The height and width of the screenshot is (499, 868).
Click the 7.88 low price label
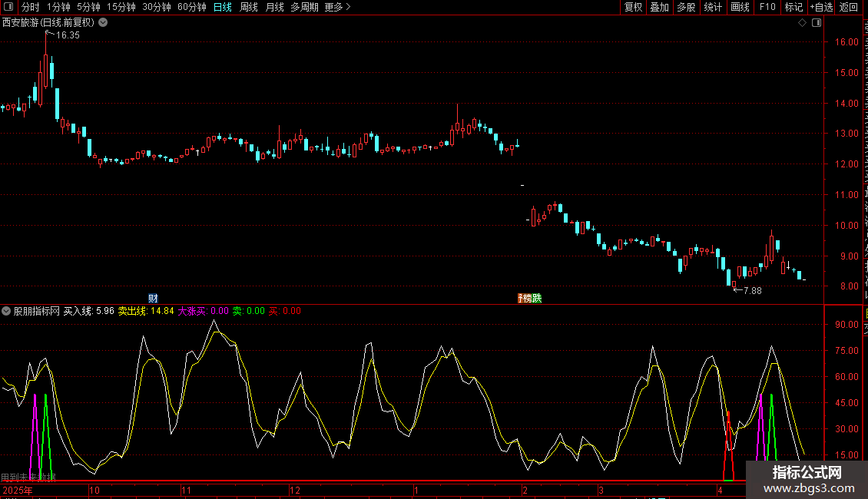pos(752,290)
